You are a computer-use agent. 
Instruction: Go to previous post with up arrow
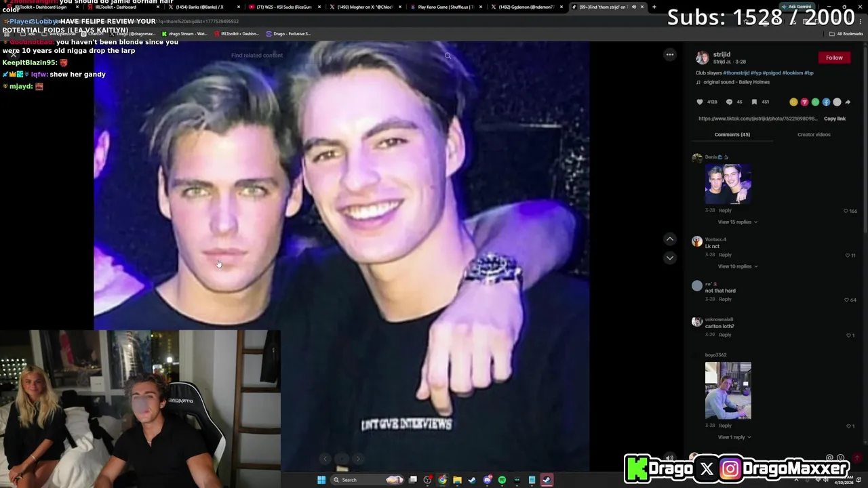[669, 239]
